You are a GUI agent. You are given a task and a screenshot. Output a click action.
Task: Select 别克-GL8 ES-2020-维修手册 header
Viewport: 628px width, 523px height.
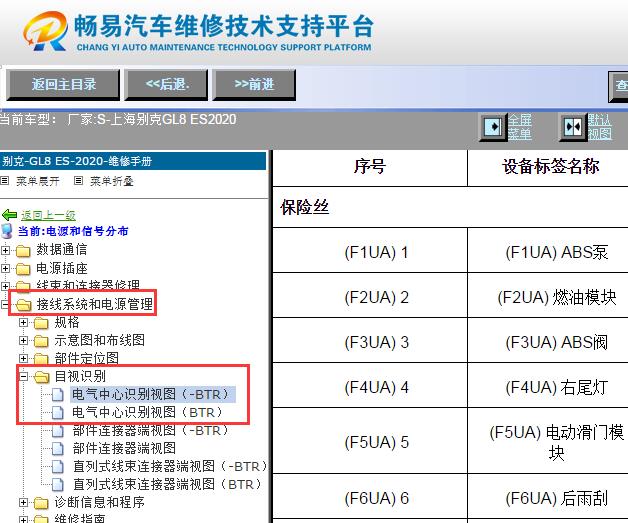click(x=133, y=161)
